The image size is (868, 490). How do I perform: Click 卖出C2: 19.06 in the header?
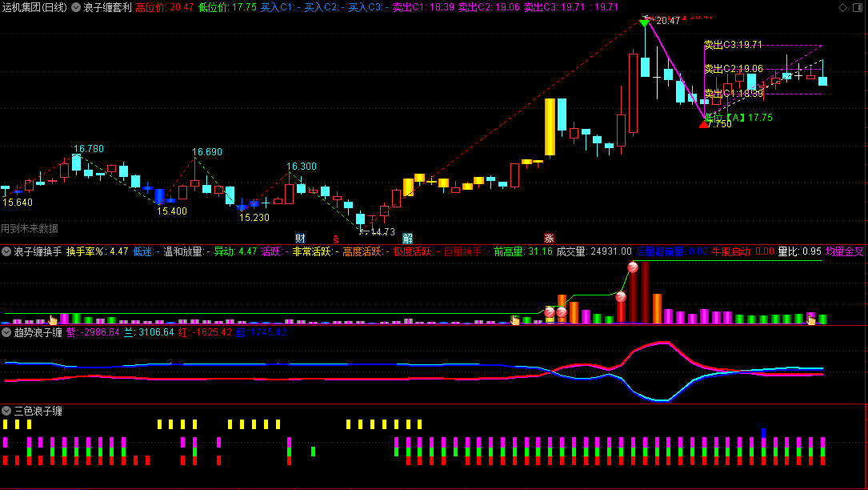(489, 8)
